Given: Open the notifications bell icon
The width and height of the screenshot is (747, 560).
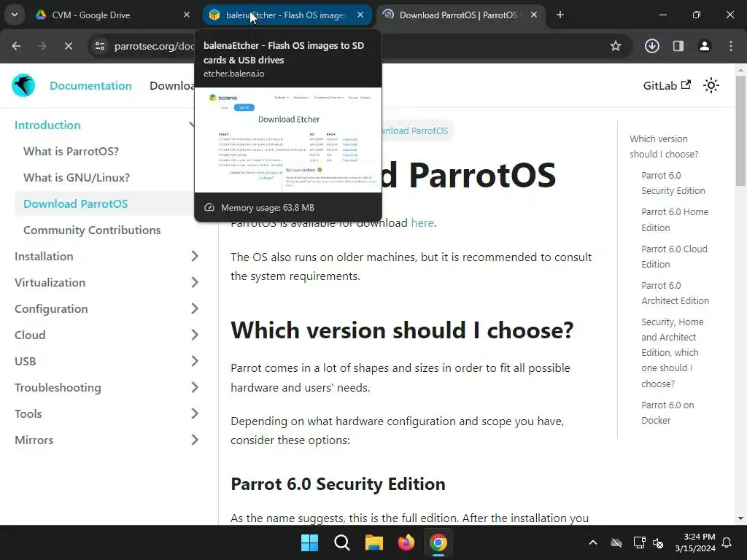Looking at the screenshot, I should click(727, 542).
